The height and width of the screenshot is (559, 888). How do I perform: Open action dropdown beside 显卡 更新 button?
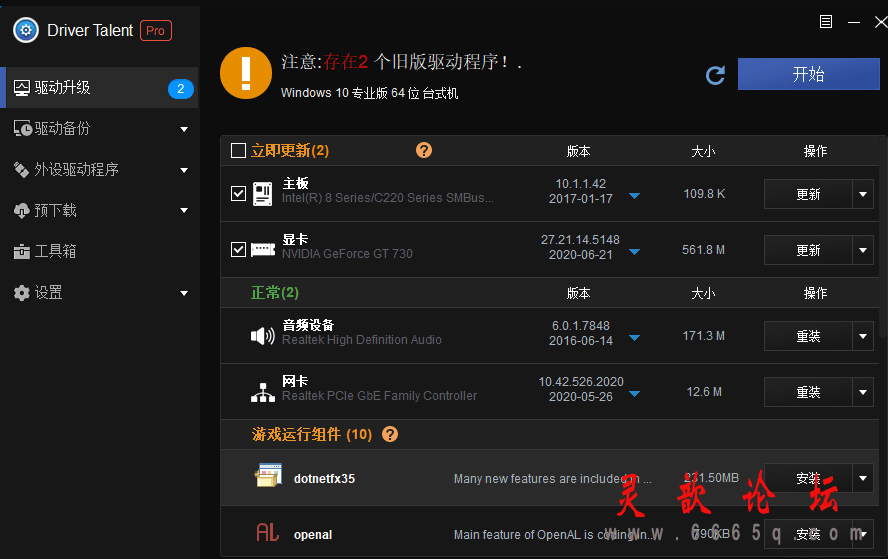[863, 250]
